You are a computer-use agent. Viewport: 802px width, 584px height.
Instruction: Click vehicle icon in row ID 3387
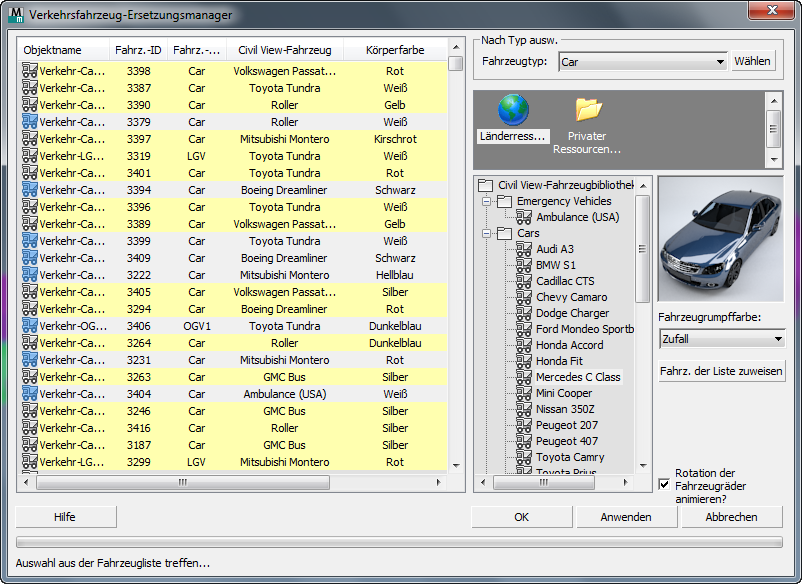[30, 87]
